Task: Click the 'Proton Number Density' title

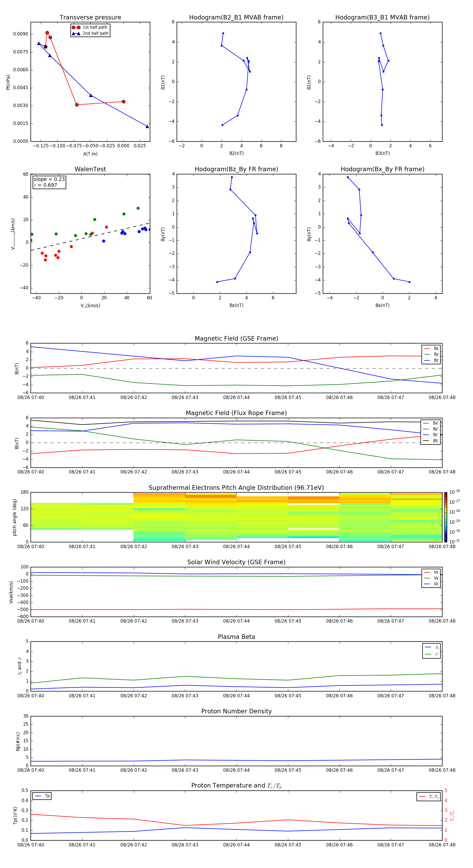Action: click(236, 711)
